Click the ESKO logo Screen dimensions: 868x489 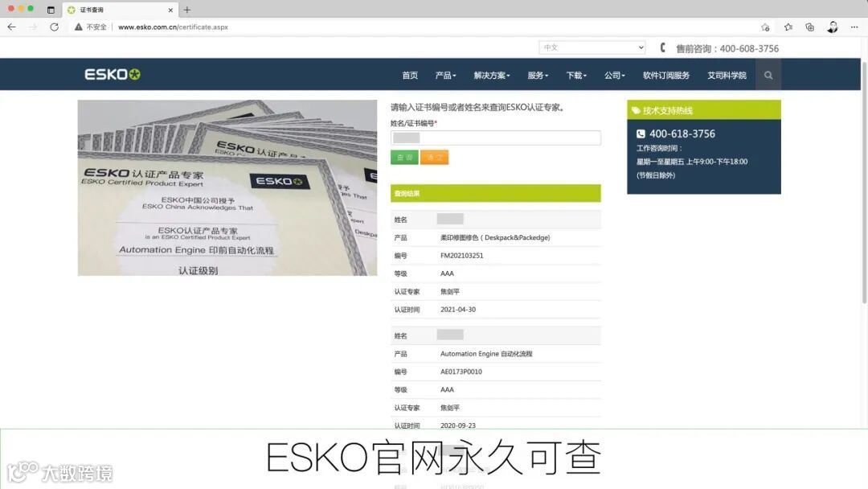click(x=113, y=74)
